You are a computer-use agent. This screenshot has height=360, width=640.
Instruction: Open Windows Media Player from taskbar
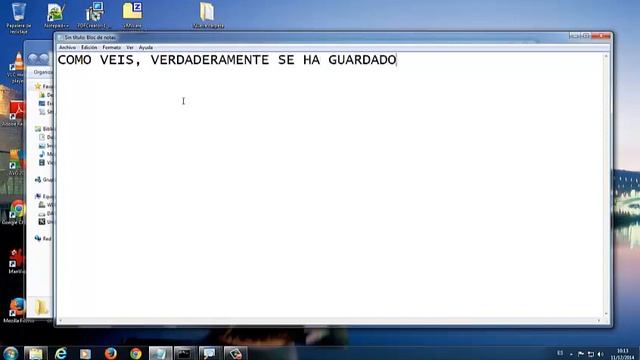click(x=85, y=353)
